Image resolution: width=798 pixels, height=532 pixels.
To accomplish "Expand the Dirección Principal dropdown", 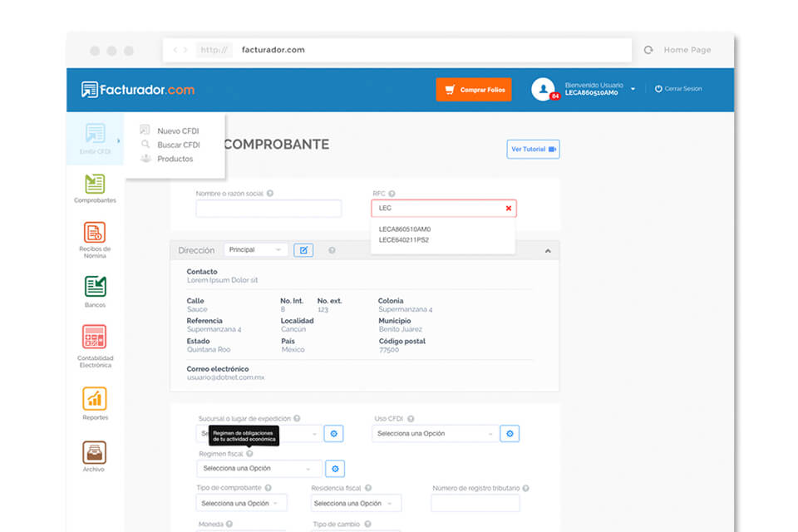I will click(x=256, y=250).
